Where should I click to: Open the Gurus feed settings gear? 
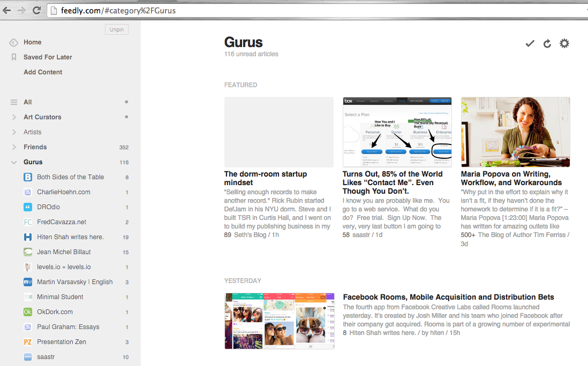pyautogui.click(x=564, y=43)
